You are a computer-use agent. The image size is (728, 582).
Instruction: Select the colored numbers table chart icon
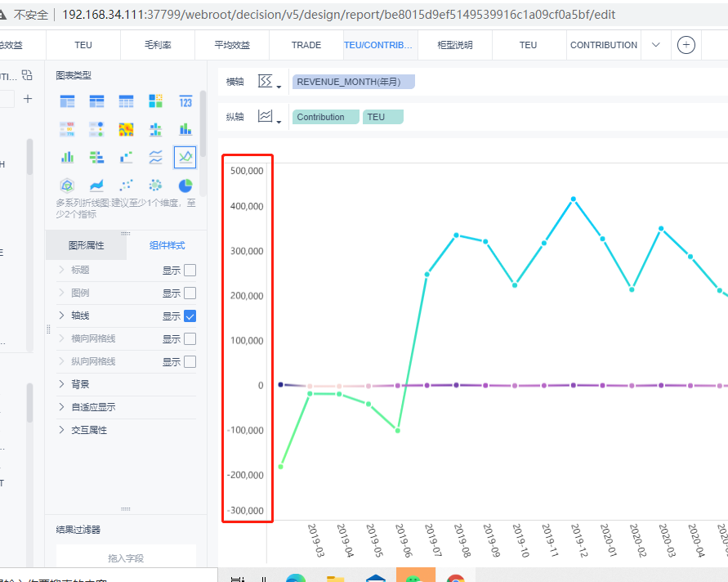(67, 129)
